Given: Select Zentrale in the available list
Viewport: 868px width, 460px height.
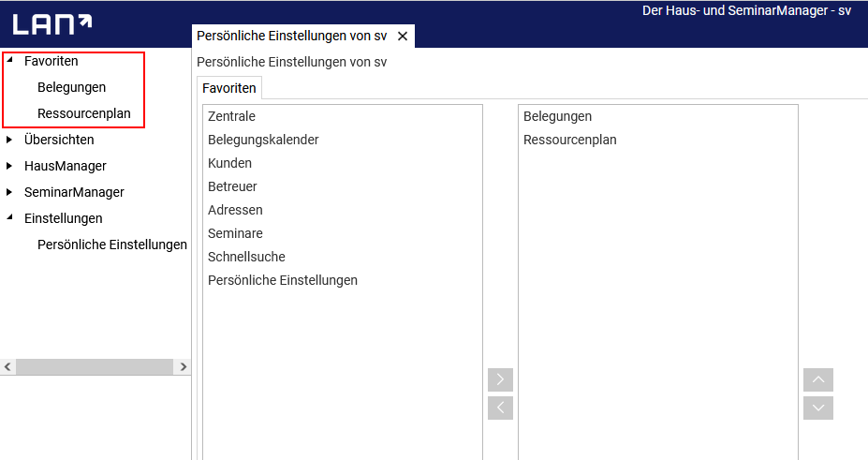Looking at the screenshot, I should pyautogui.click(x=231, y=116).
